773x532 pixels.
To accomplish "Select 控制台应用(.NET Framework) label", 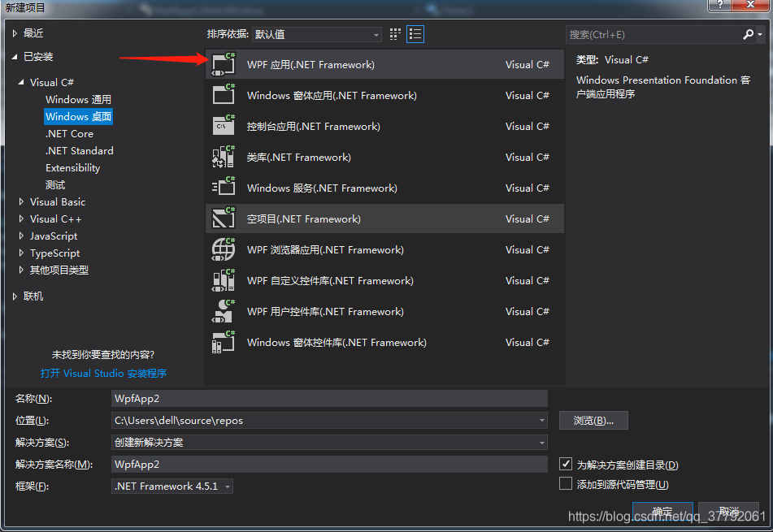I will (x=314, y=126).
